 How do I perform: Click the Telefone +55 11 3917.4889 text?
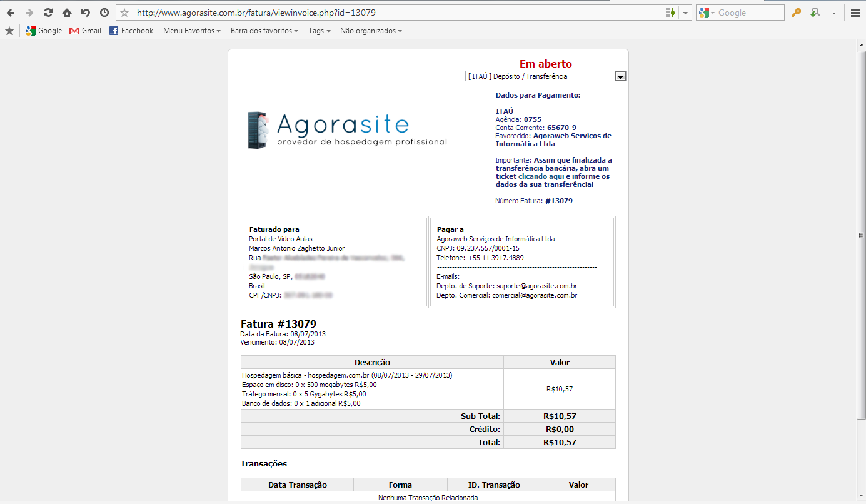(480, 258)
